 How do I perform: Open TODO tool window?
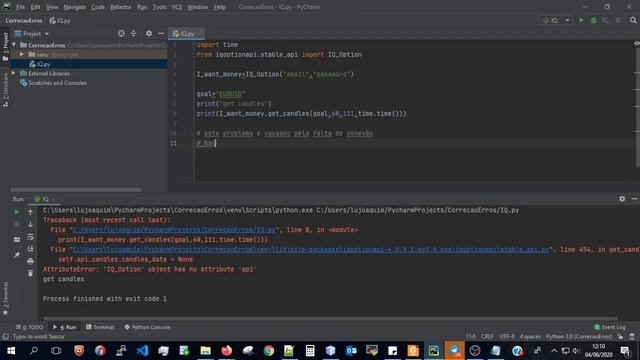[x=29, y=327]
